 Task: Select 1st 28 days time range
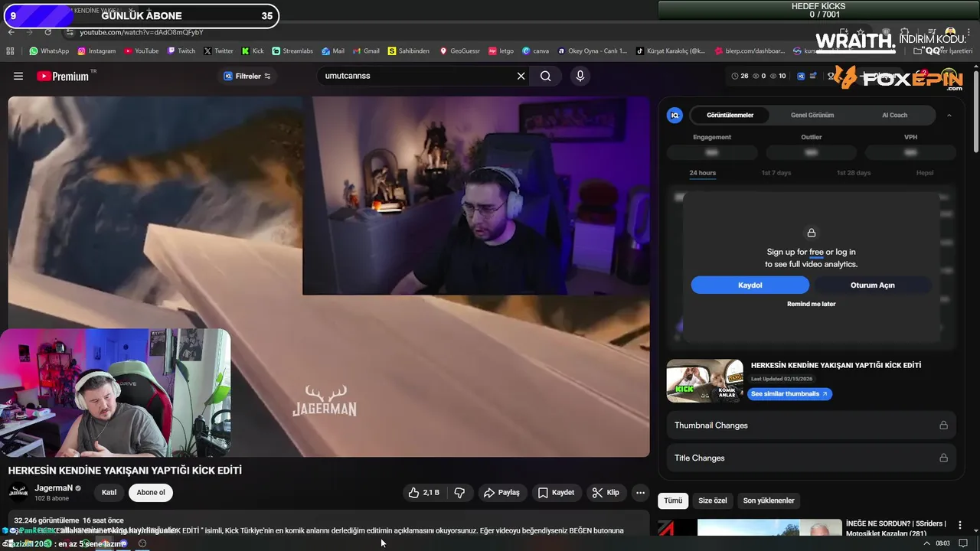tap(854, 173)
